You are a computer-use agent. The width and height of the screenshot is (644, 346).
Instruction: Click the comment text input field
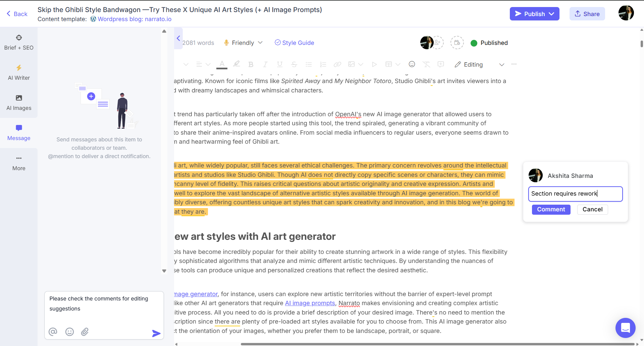[x=575, y=194]
